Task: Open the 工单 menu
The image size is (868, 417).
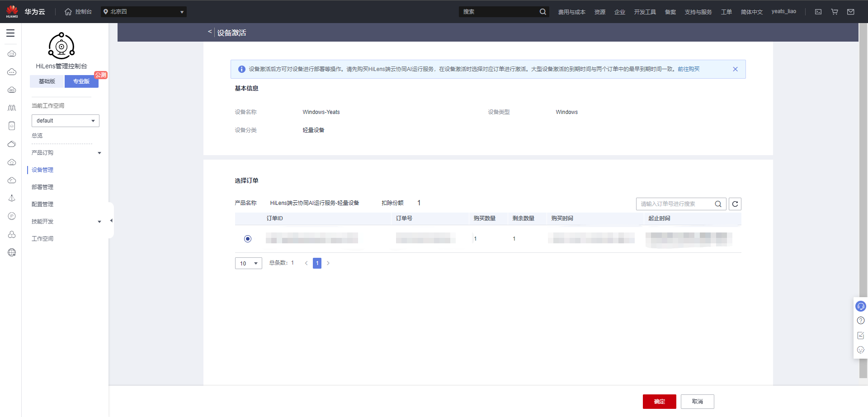Action: (726, 12)
